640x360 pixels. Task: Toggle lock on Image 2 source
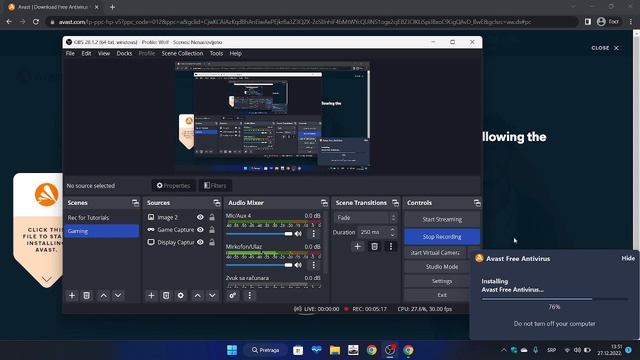tap(212, 217)
